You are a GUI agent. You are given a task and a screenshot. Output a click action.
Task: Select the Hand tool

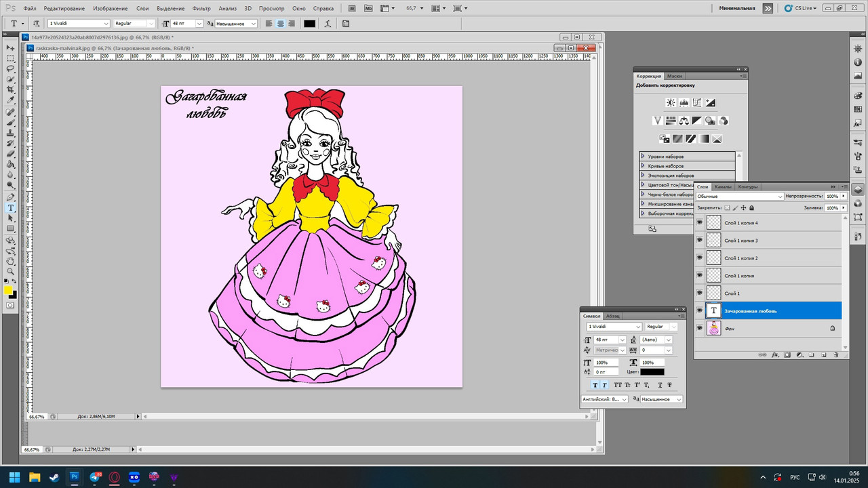(11, 261)
